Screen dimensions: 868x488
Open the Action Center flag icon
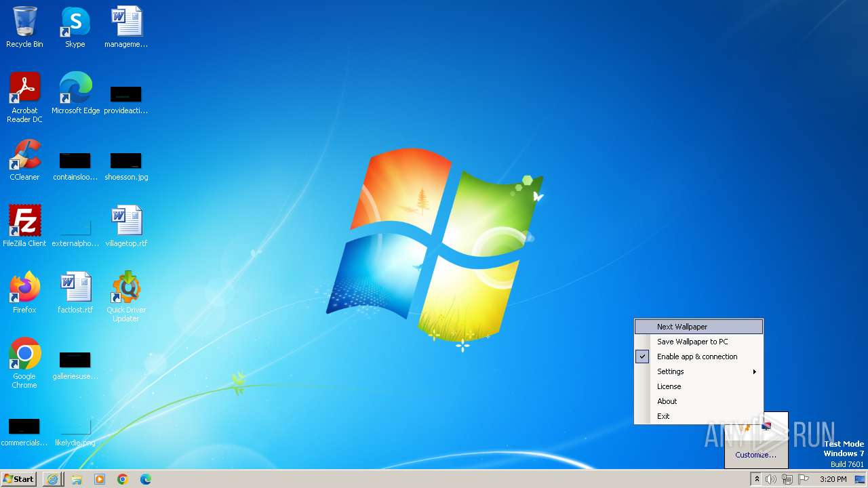pyautogui.click(x=804, y=479)
